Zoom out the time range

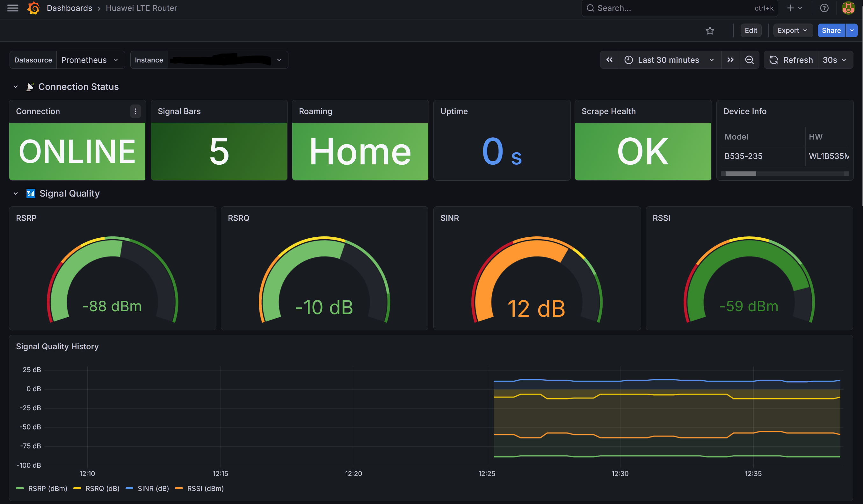pos(749,60)
